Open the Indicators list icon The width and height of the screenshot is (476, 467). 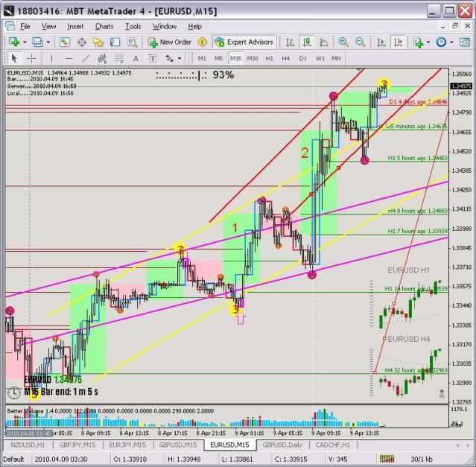tap(418, 42)
